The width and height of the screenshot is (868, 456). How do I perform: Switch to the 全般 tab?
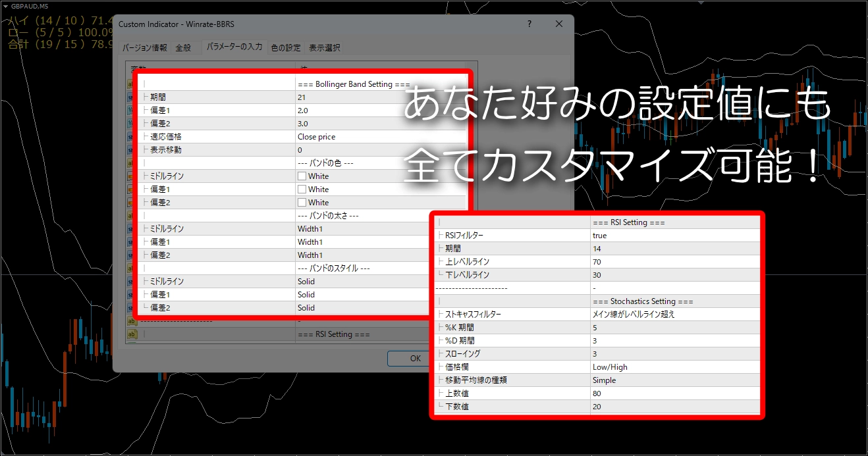pyautogui.click(x=183, y=47)
